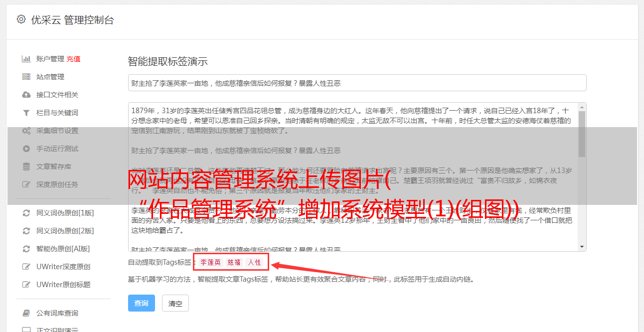Click the 李莲英 extracted tag
Screen dimensions: 644x332
210,262
